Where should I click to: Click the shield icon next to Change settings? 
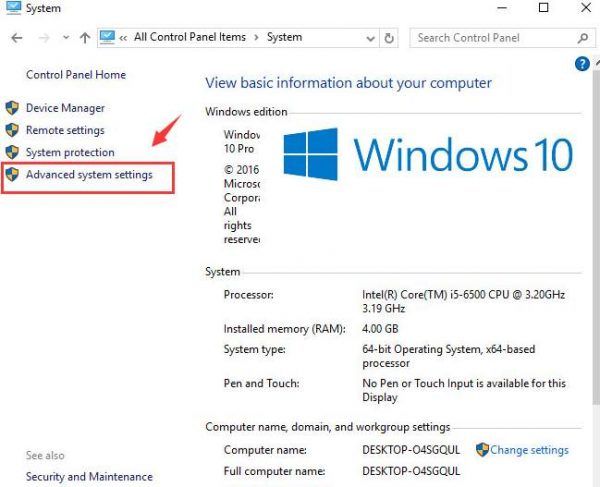point(482,450)
